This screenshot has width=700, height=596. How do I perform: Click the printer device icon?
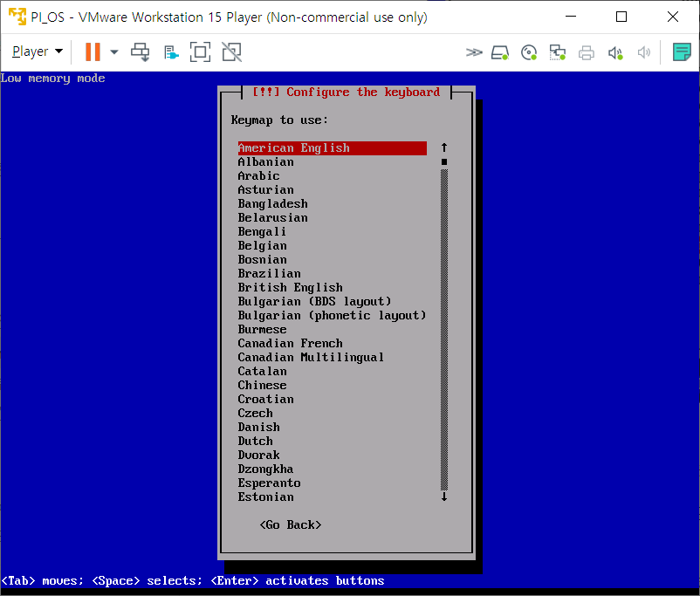pyautogui.click(x=586, y=52)
